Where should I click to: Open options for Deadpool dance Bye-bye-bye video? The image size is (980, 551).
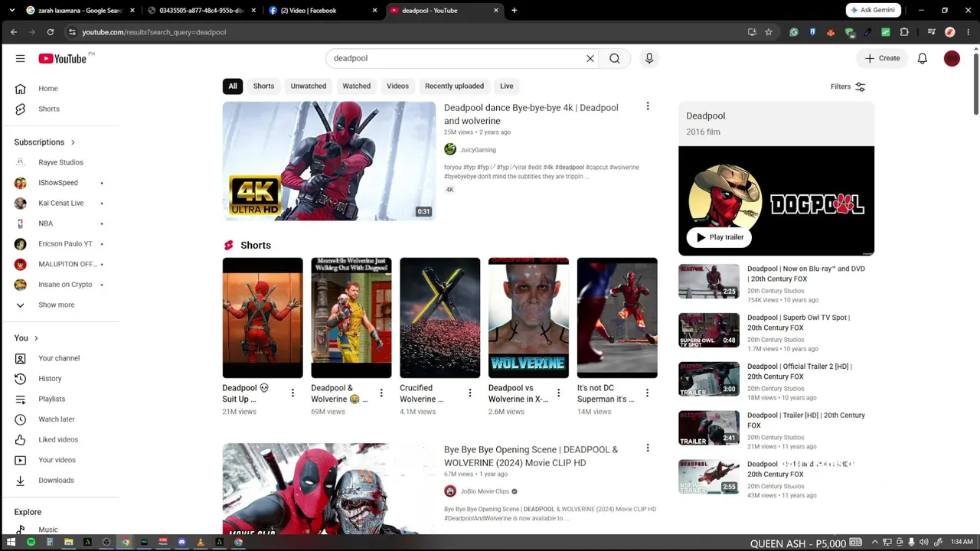(648, 106)
